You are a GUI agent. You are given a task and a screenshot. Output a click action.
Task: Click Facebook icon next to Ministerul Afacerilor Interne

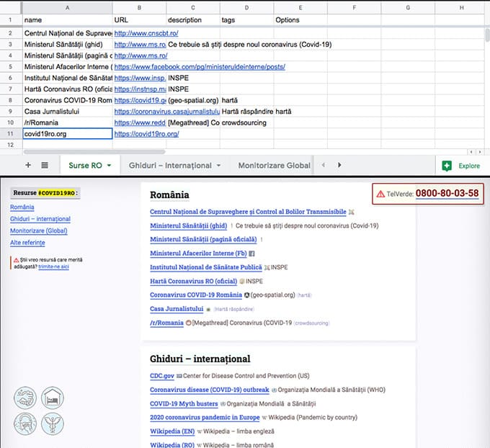point(252,254)
